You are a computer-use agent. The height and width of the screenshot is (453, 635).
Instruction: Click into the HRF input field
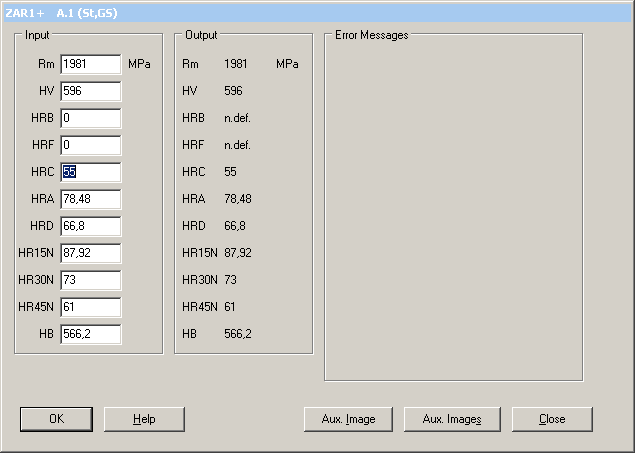point(90,145)
